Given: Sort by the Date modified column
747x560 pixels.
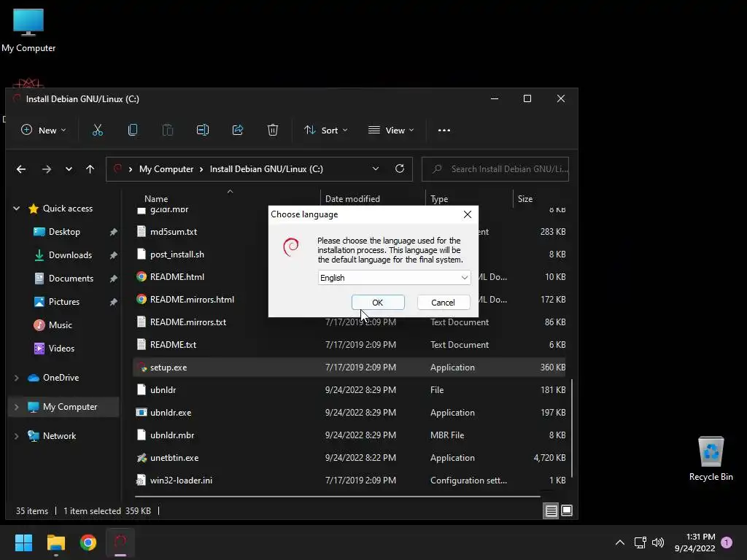Looking at the screenshot, I should 352,198.
